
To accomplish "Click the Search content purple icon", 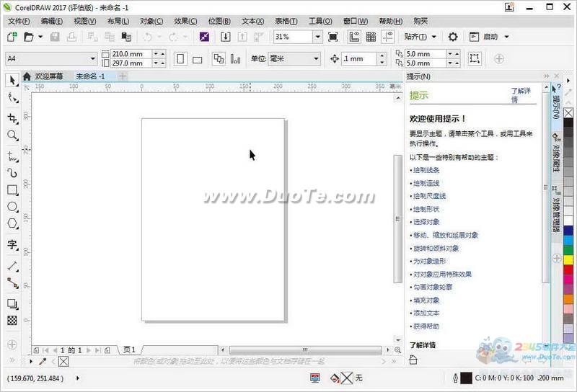I will 204,37.
